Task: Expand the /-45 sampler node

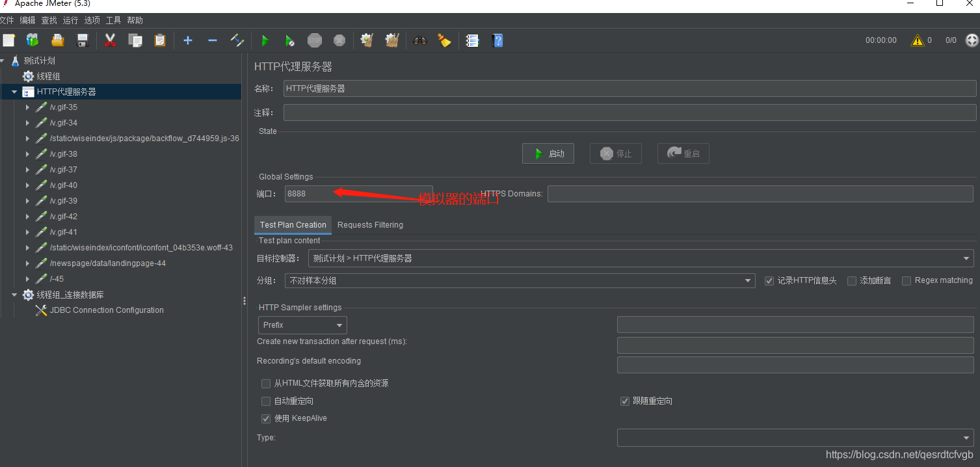Action: coord(27,279)
